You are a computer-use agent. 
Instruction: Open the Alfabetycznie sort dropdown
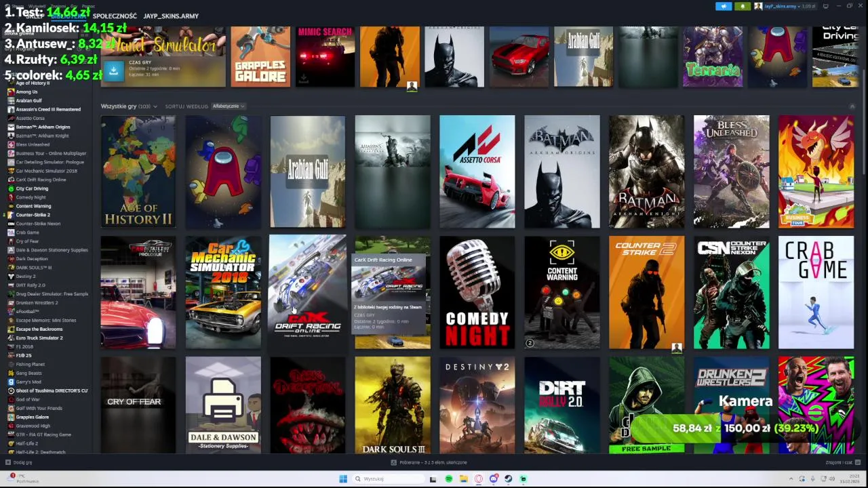[x=228, y=106]
